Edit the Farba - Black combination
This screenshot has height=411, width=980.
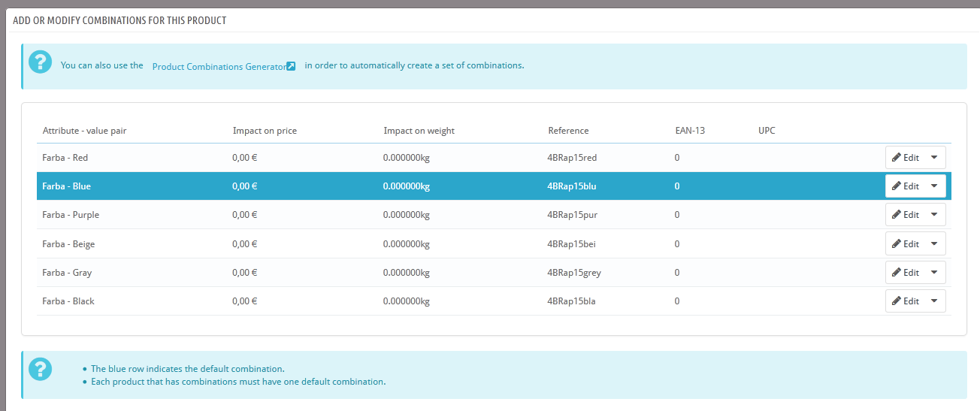[906, 301]
